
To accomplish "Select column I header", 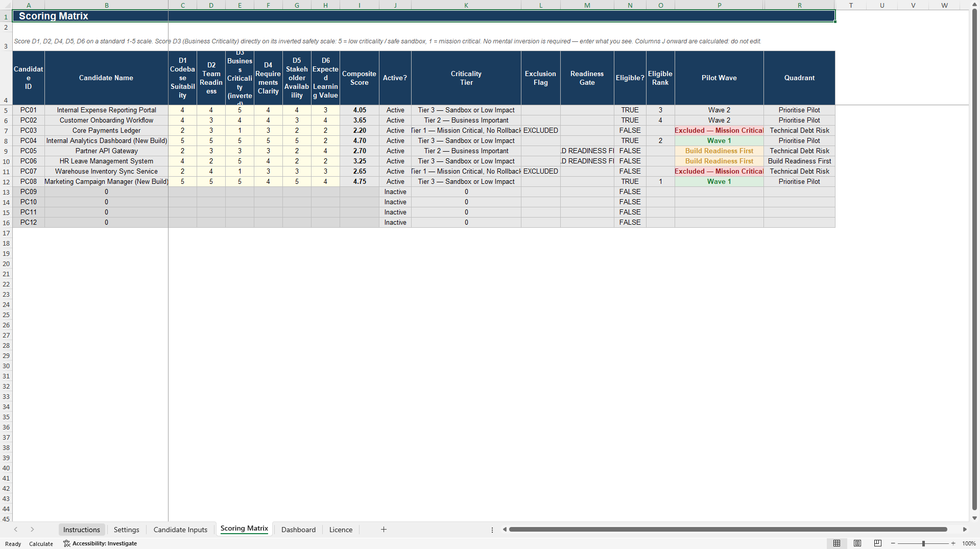I will pos(360,5).
